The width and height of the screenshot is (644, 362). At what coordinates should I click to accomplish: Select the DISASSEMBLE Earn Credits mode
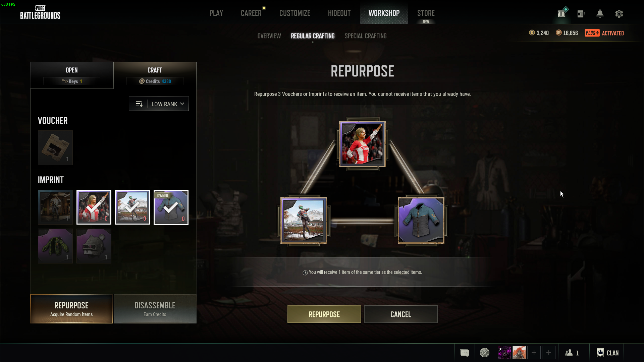155,309
